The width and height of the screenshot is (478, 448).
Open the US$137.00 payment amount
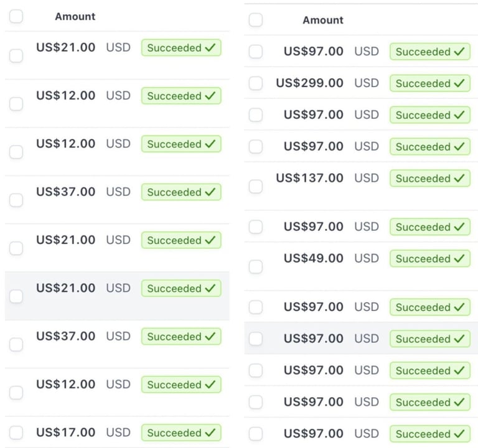point(309,179)
